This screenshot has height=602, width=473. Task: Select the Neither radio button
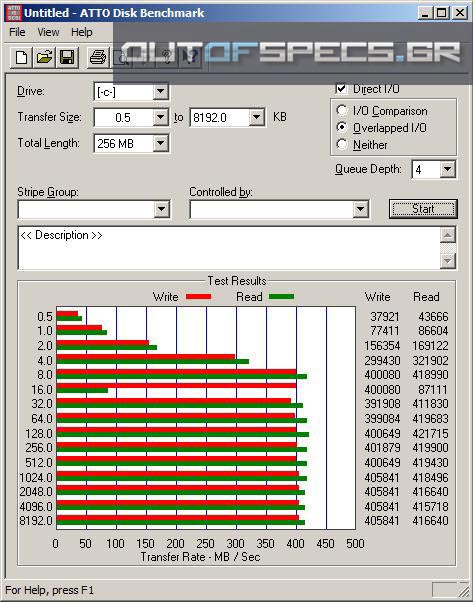(342, 144)
